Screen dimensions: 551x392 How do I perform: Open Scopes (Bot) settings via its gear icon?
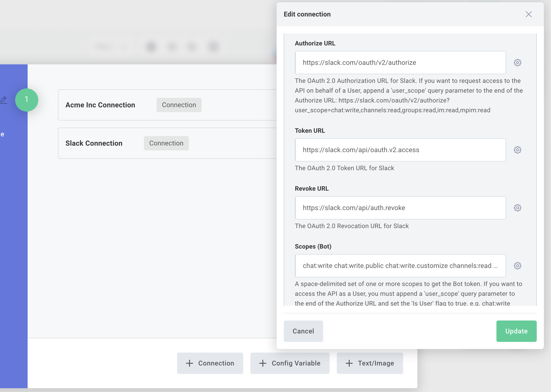click(x=518, y=266)
